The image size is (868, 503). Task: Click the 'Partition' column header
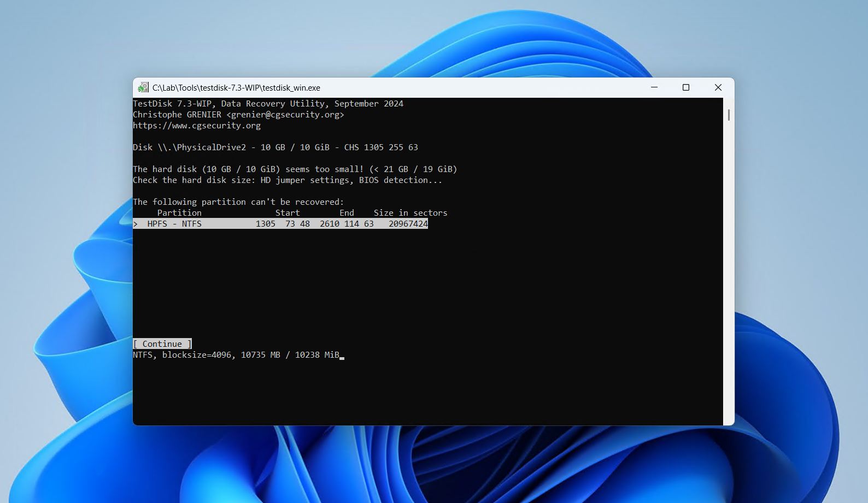(x=179, y=212)
